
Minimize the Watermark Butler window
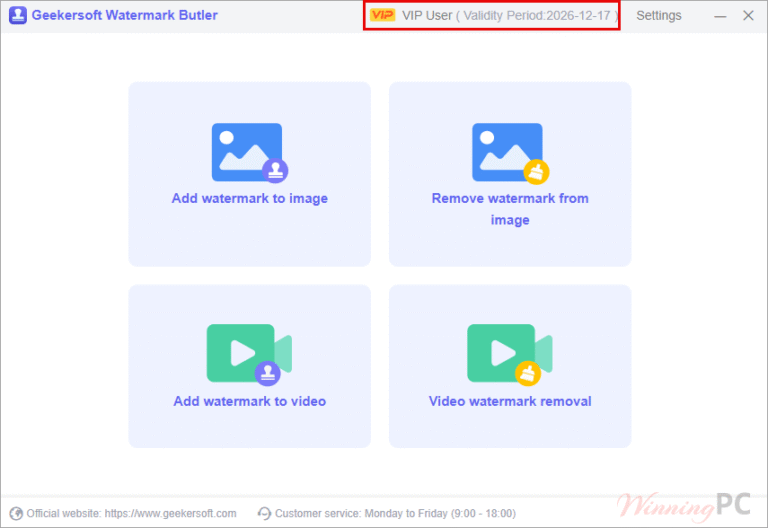pos(720,16)
